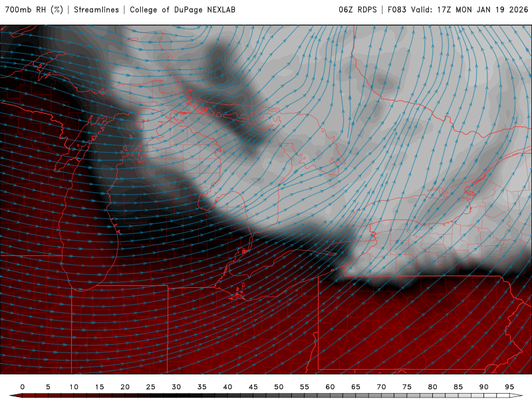Click the colorbar label "90"
Screen dimensions: 532x399
(483, 387)
